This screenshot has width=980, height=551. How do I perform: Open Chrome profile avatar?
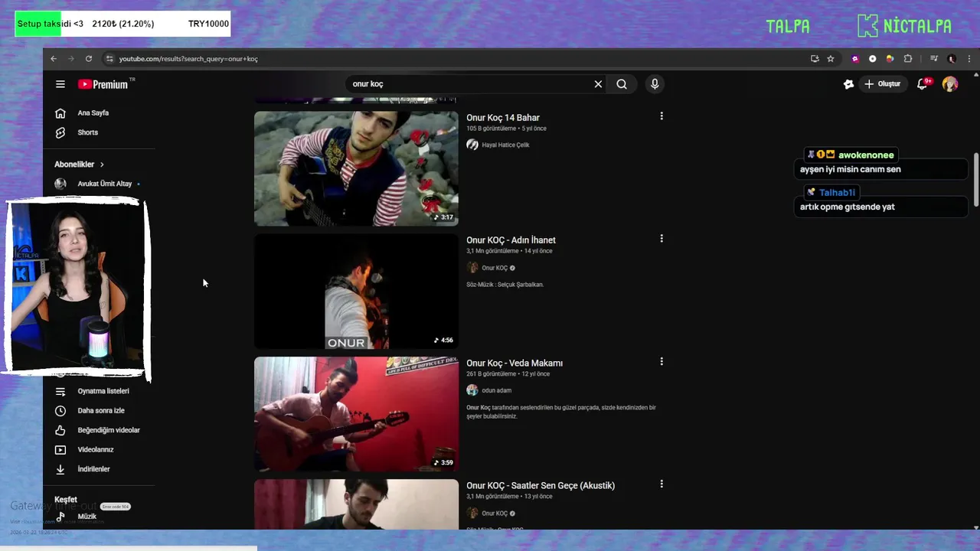952,59
